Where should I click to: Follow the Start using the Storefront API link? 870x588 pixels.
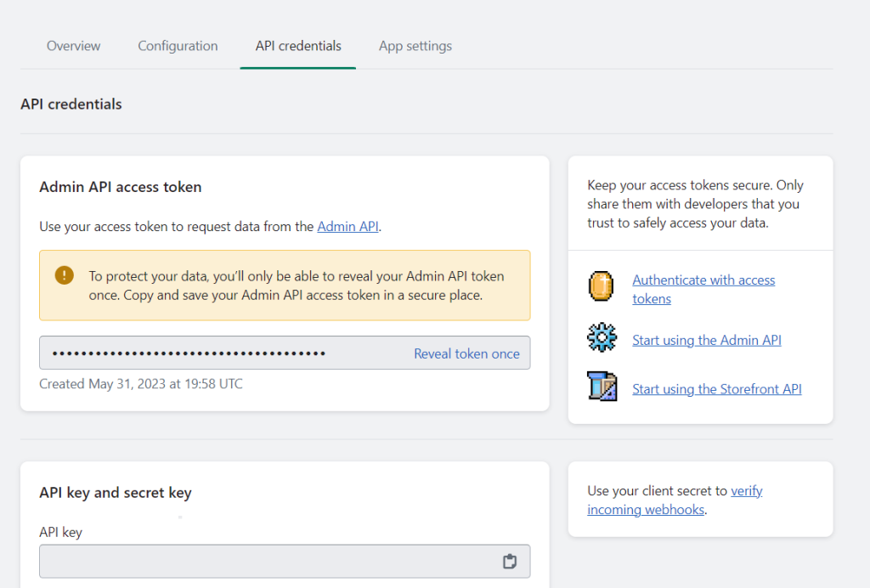coord(717,389)
